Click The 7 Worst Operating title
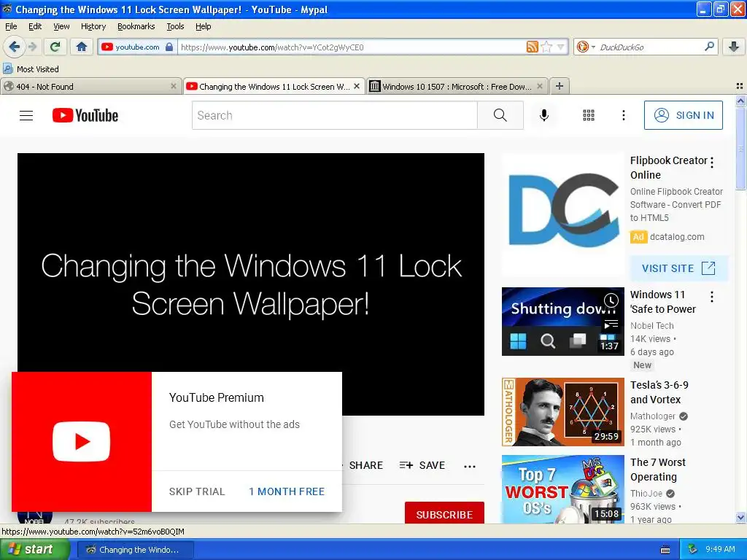Image resolution: width=747 pixels, height=560 pixels. coord(658,470)
